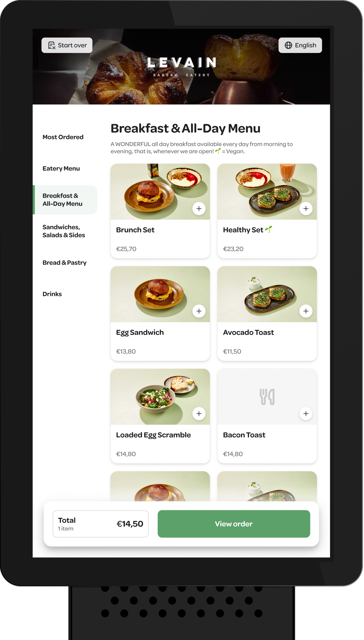Open the Brunch Set photo
This screenshot has width=364, height=640.
coord(160,192)
